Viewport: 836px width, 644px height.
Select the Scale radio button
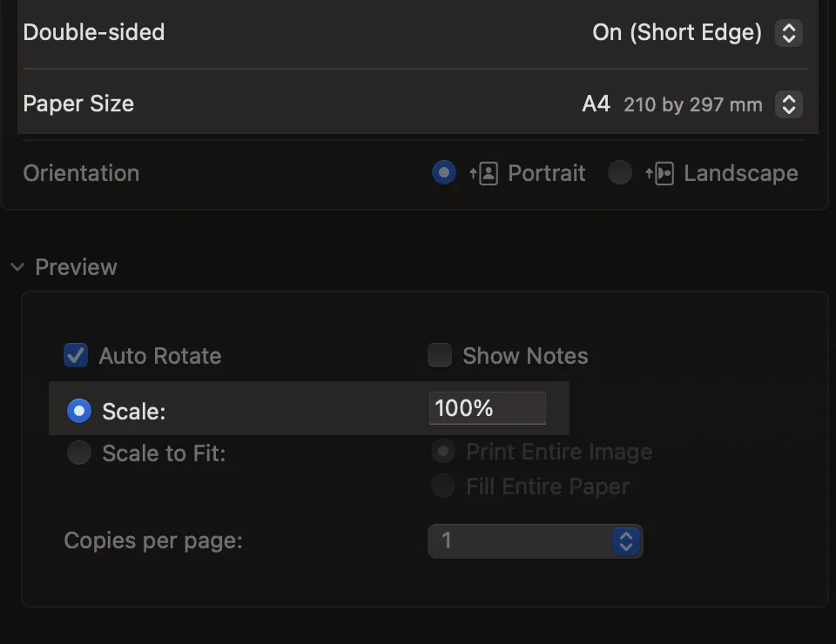(79, 411)
